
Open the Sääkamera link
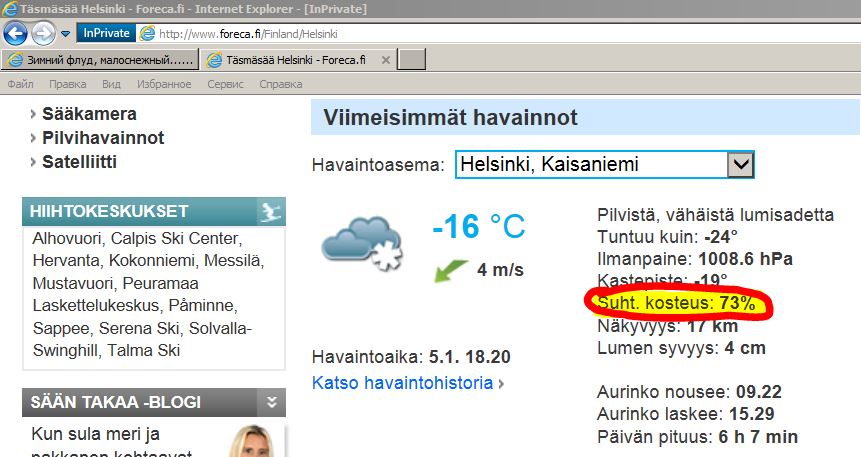point(89,114)
